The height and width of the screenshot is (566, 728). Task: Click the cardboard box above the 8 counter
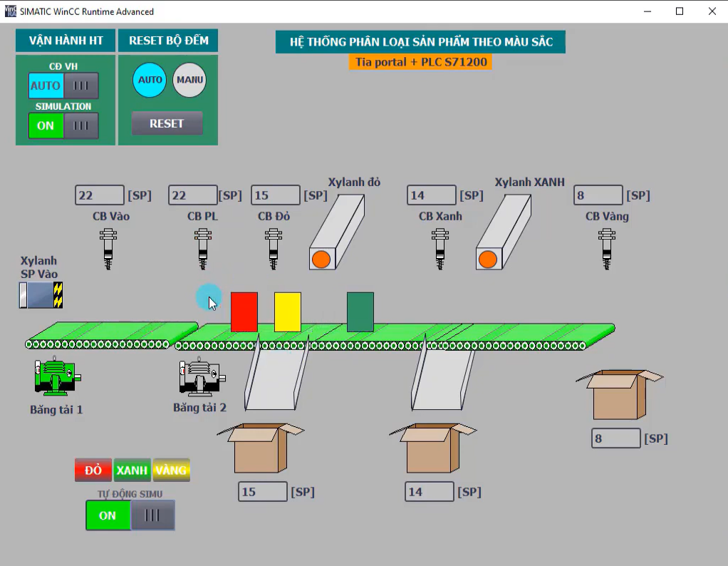click(x=620, y=394)
